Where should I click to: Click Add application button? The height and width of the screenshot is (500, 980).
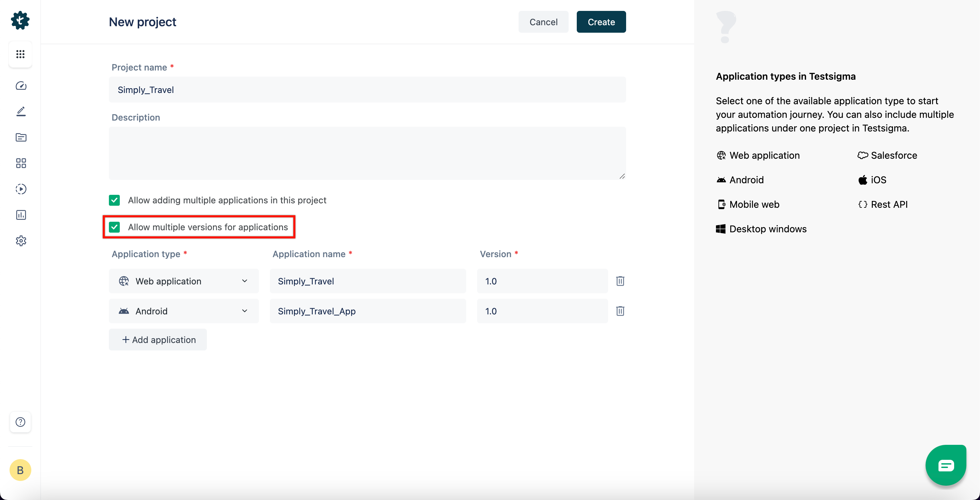158,339
